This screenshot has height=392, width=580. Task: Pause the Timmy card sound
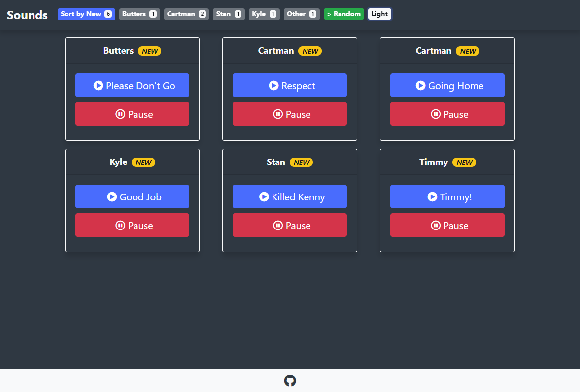pos(447,225)
